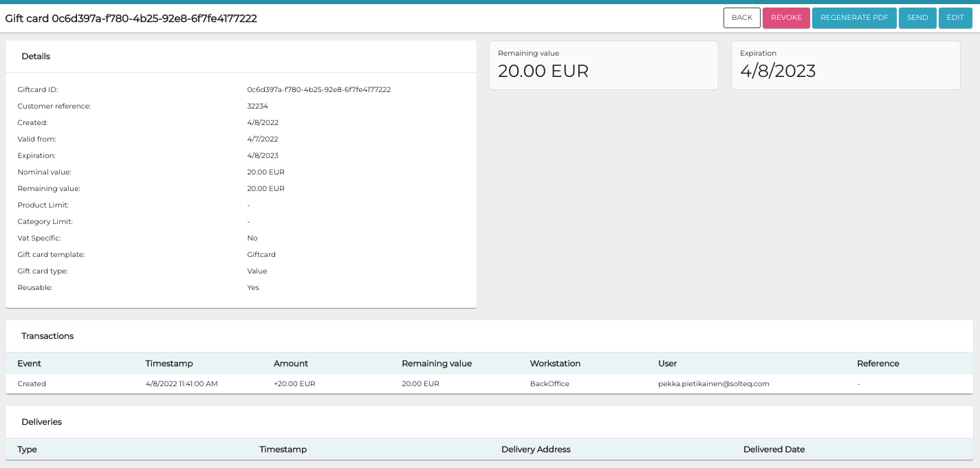Click the Remaining value 20.00 EUR card
The image size is (980, 468).
tap(603, 65)
